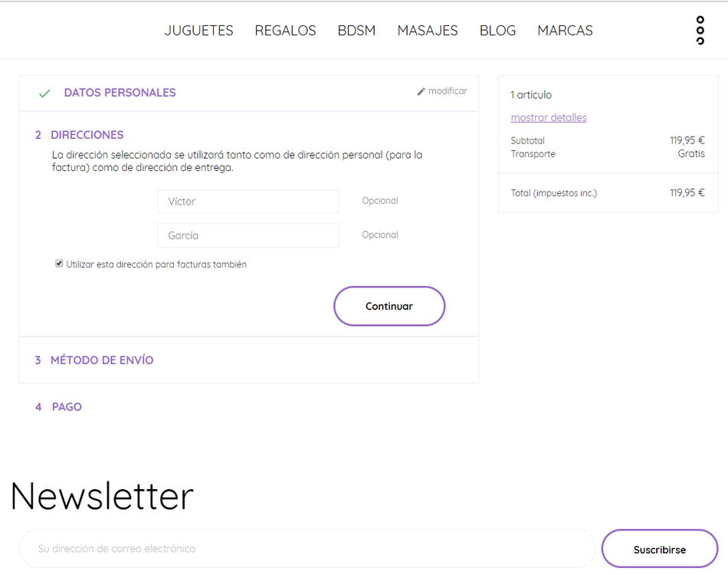Expand the PAGO section
Image resolution: width=728 pixels, height=575 pixels.
69,406
